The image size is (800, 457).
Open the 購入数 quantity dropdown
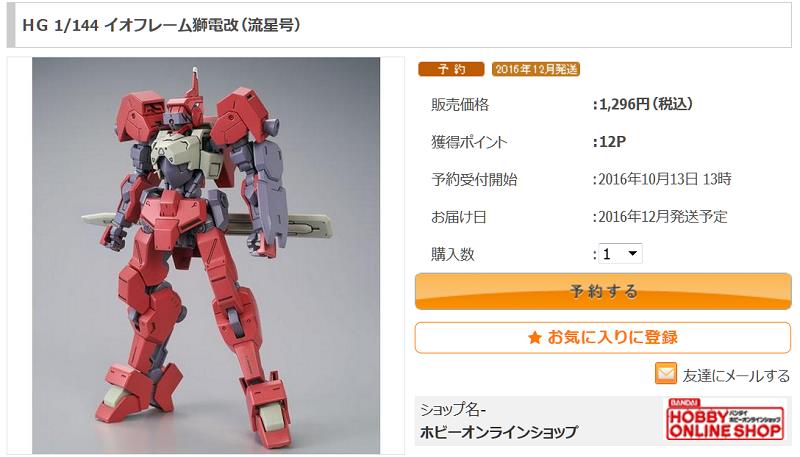point(620,253)
